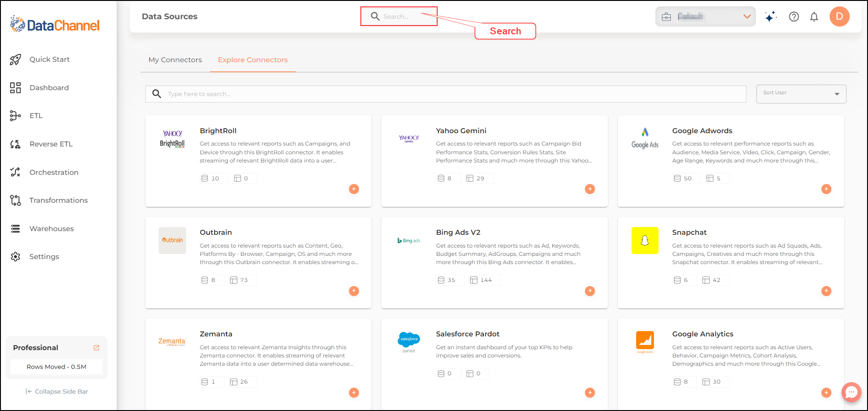This screenshot has width=868, height=411.
Task: Click the Google Adwords title
Action: [x=702, y=131]
